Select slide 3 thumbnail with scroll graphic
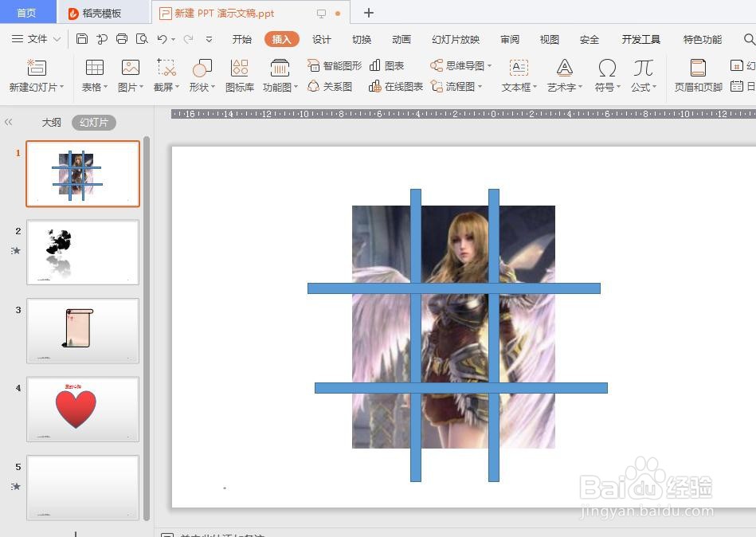The image size is (756, 537). pos(83,331)
